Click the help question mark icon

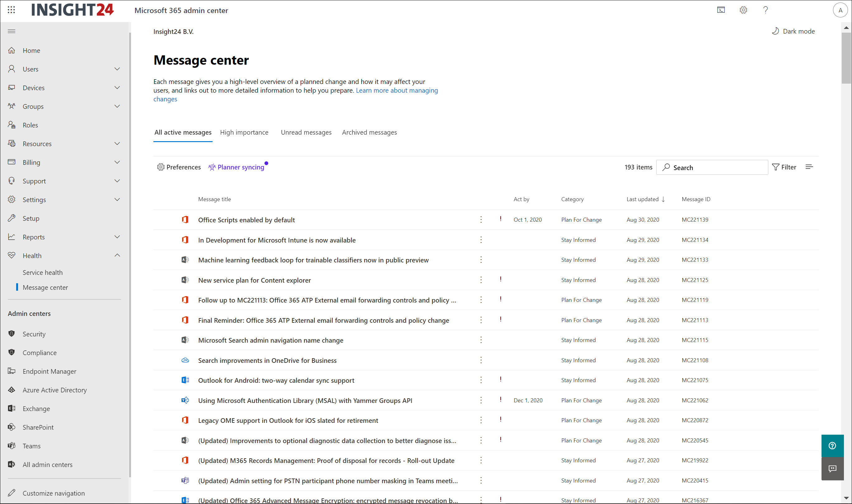[x=765, y=10]
